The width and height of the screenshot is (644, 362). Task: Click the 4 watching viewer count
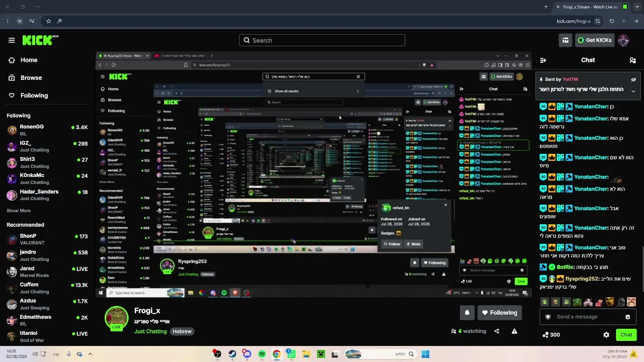click(468, 331)
